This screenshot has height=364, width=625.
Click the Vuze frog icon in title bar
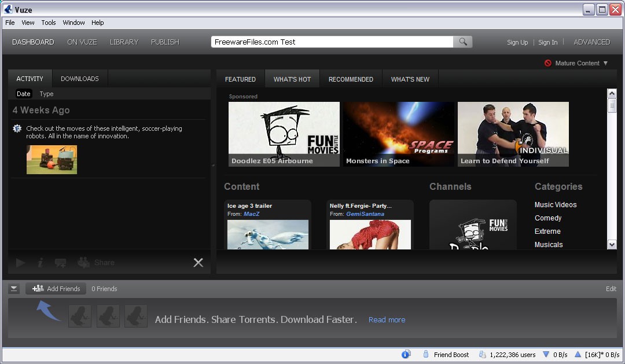tap(8, 9)
